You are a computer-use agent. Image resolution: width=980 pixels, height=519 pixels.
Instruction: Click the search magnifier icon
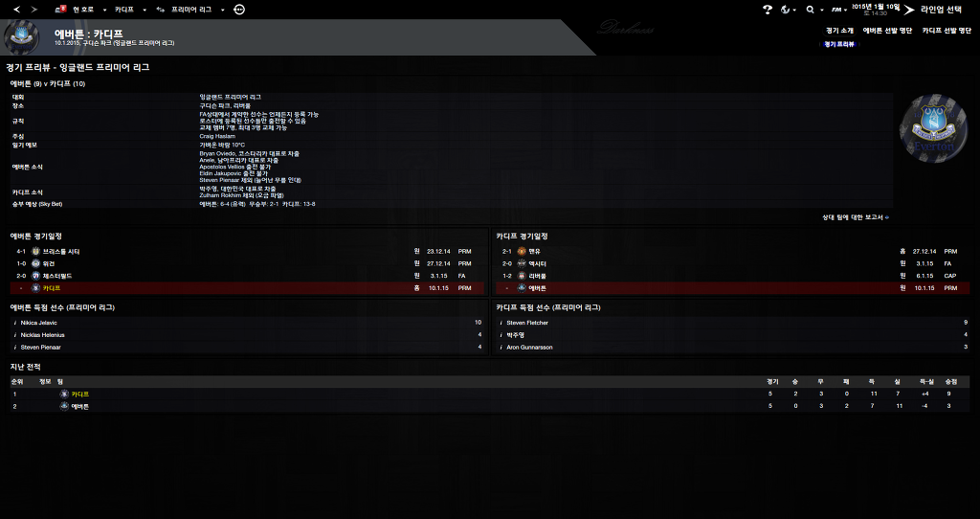(810, 9)
